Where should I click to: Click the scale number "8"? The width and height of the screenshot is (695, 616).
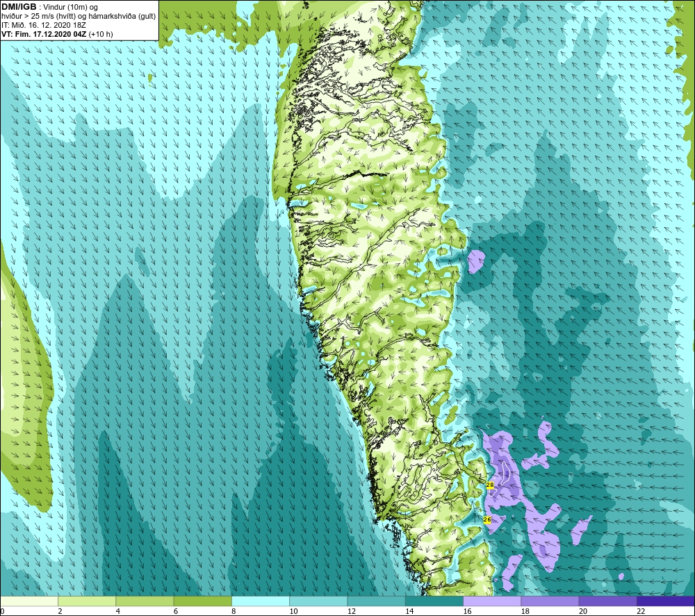[x=233, y=612]
